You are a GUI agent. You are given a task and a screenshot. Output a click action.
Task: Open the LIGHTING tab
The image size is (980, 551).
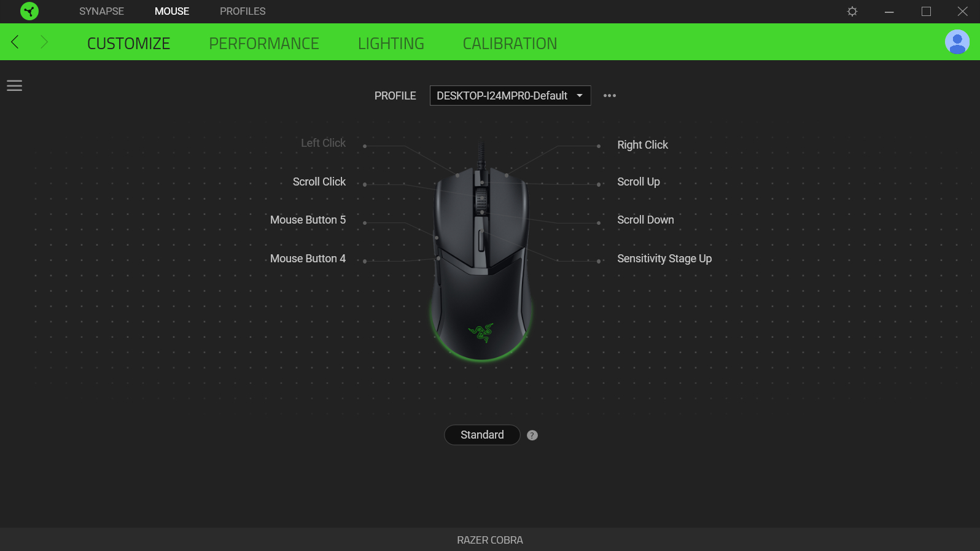(x=391, y=44)
